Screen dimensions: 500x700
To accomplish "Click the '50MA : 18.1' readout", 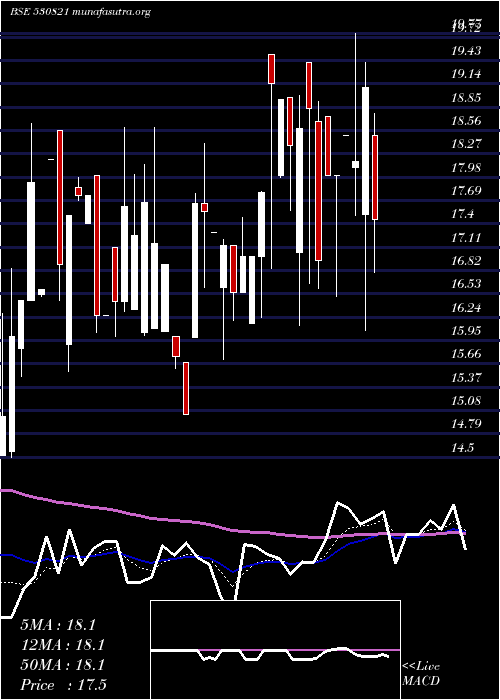I will pyautogui.click(x=62, y=665).
